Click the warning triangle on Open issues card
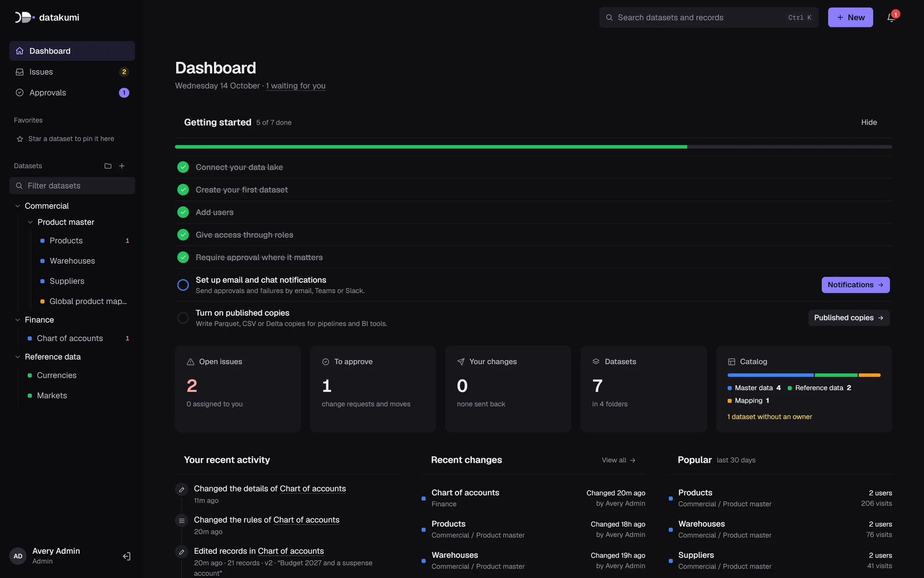 pos(191,361)
